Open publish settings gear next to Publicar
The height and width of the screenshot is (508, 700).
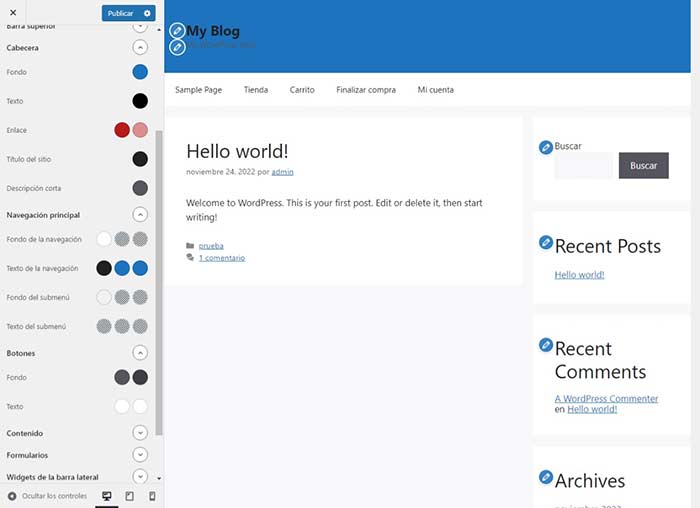pos(148,13)
